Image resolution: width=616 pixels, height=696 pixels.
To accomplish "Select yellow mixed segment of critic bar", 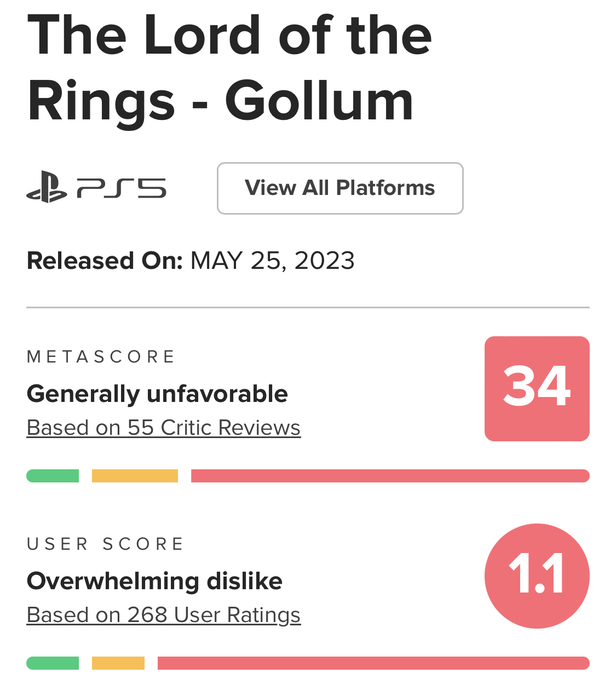I will click(135, 476).
